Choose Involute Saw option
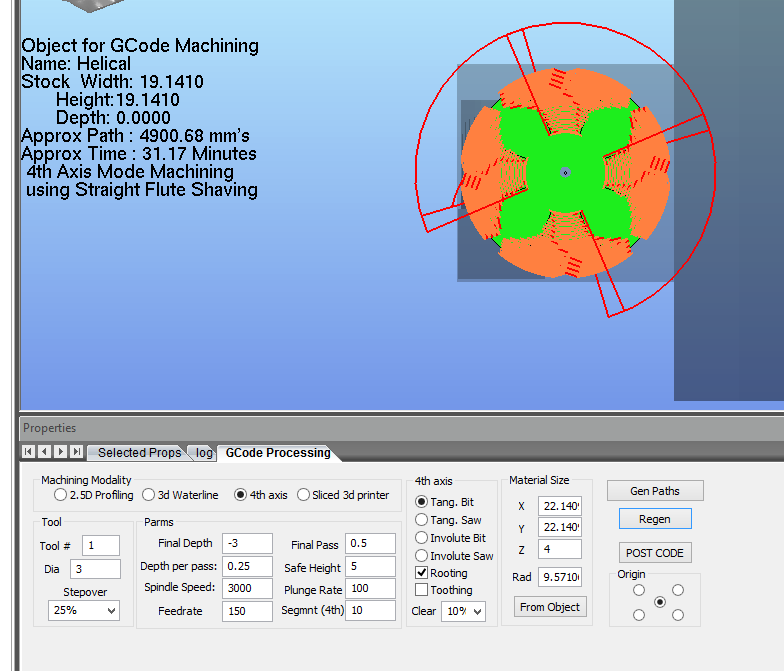 click(422, 556)
